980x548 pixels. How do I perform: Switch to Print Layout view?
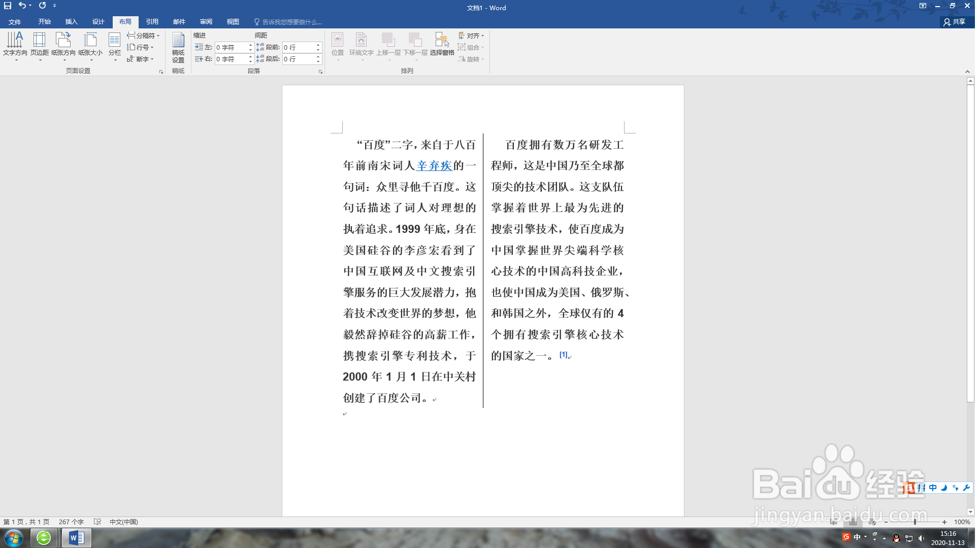(x=853, y=522)
